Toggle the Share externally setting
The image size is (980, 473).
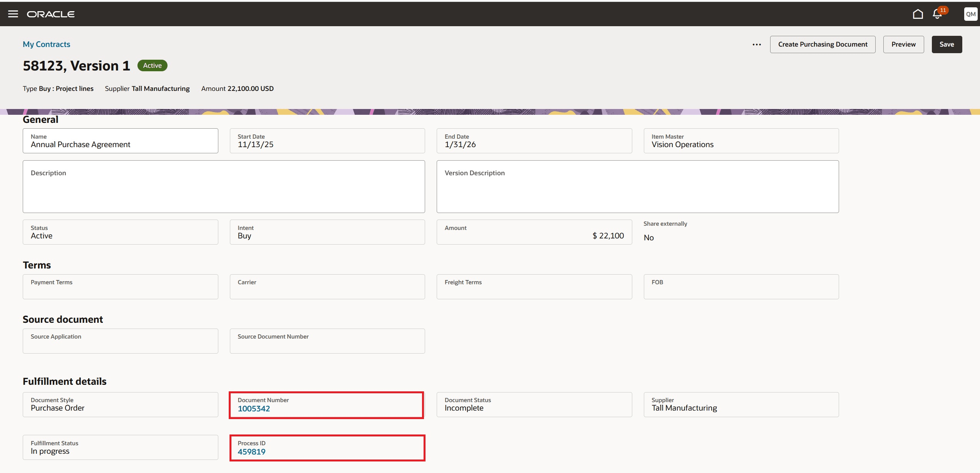click(649, 237)
